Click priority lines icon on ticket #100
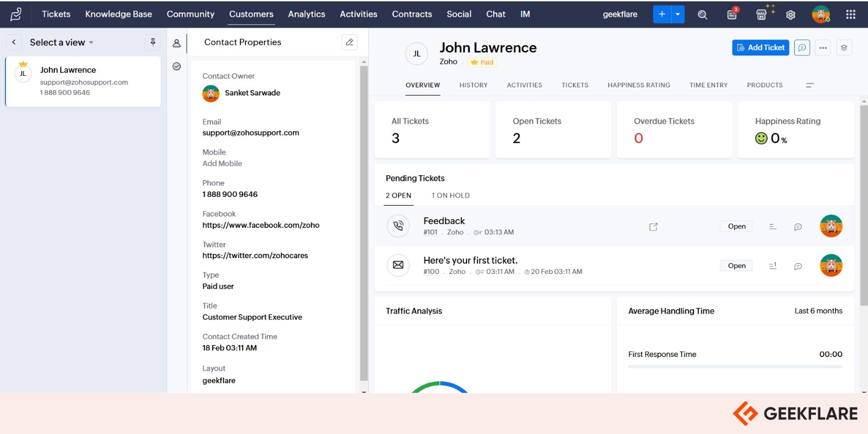The image size is (868, 434). click(773, 266)
